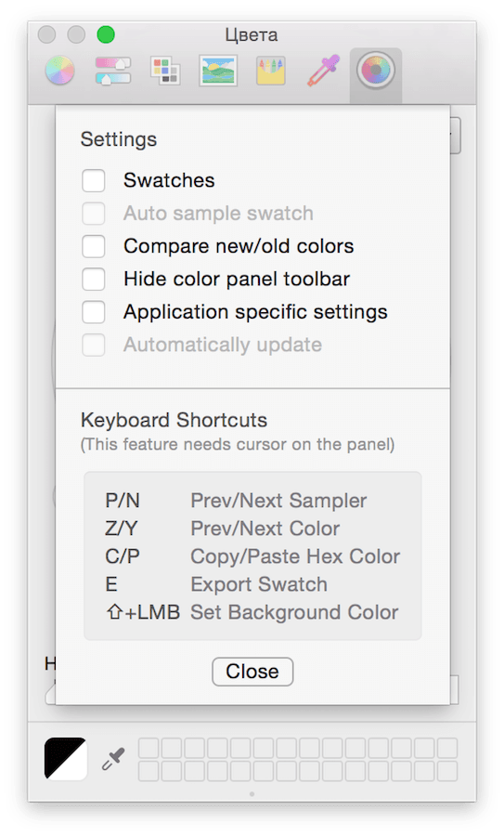Activate the small eyedropper beside color well
504x836 pixels.
113,759
